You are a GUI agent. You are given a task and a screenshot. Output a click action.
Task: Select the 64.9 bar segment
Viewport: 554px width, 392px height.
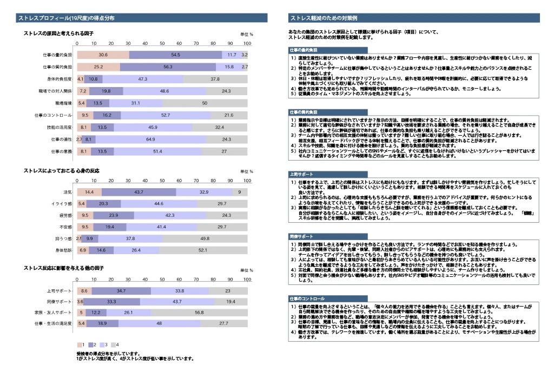click(x=151, y=139)
